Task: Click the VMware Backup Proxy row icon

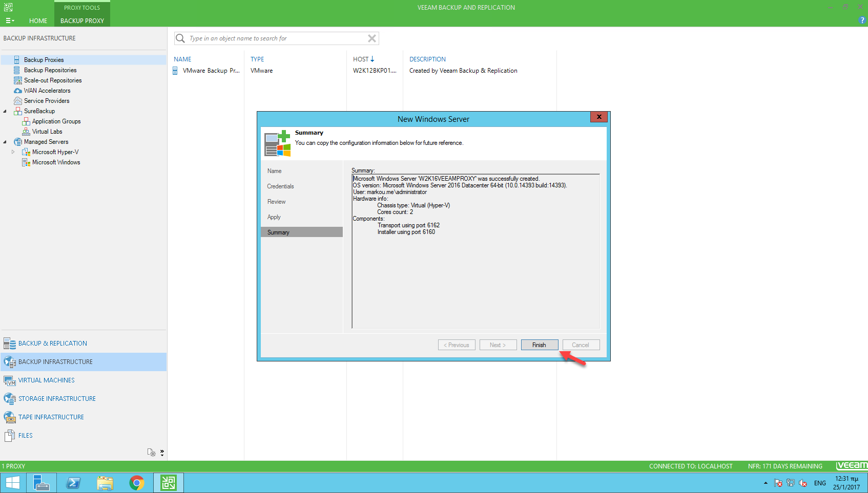Action: [175, 71]
